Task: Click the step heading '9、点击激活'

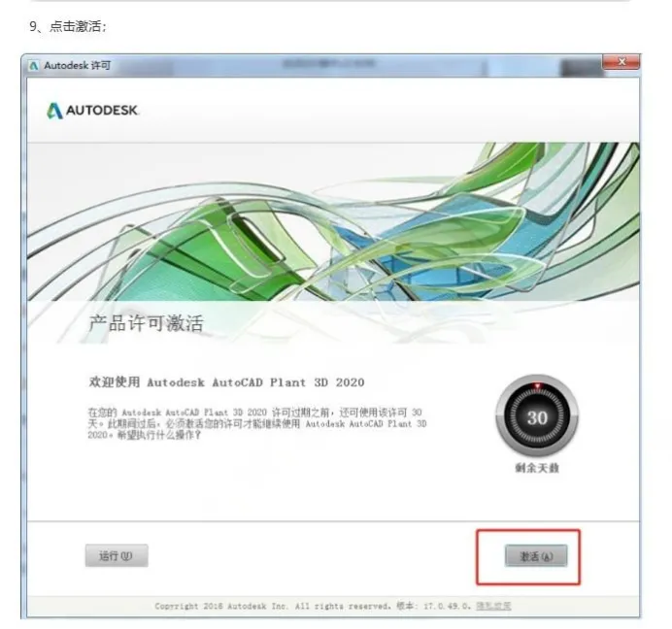Action: coord(68,26)
